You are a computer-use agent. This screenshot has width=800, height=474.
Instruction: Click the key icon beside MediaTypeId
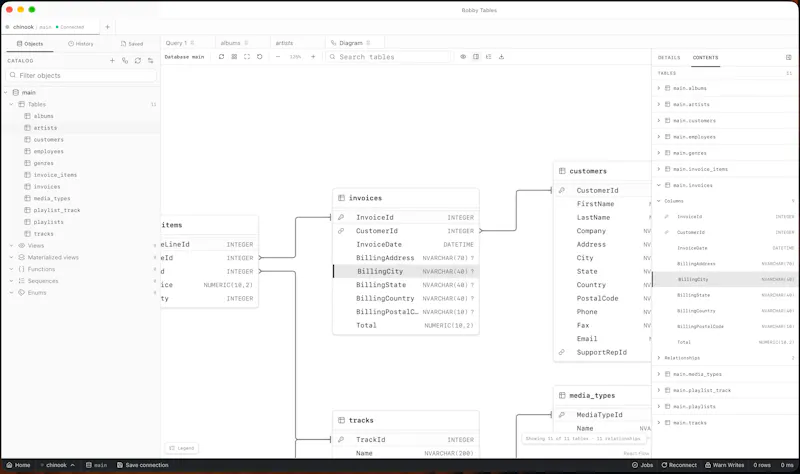(x=562, y=415)
